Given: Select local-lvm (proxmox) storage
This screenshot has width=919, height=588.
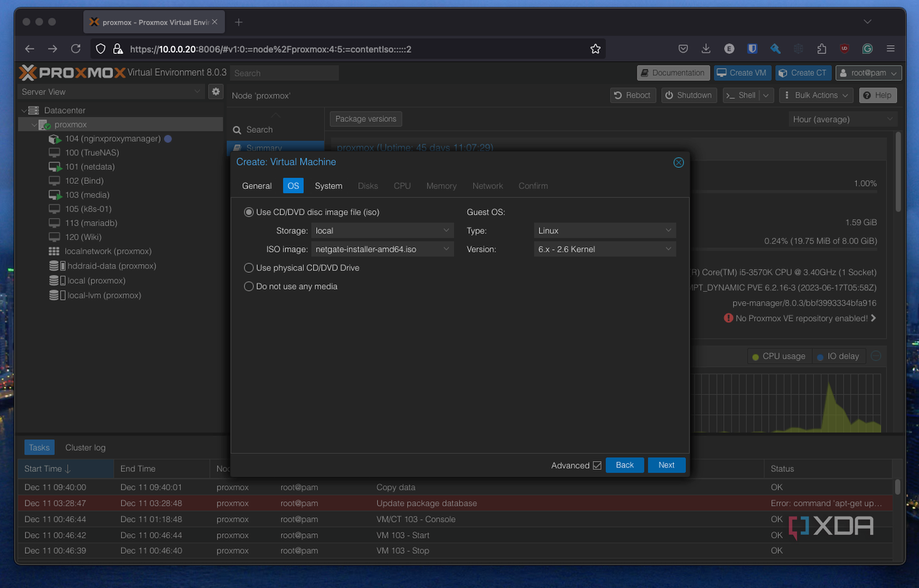Looking at the screenshot, I should click(104, 295).
